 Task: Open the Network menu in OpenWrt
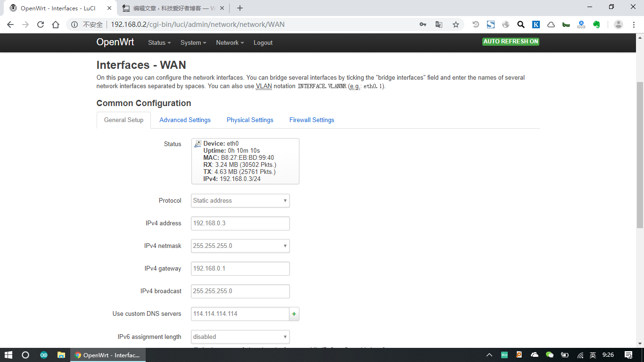click(x=230, y=42)
